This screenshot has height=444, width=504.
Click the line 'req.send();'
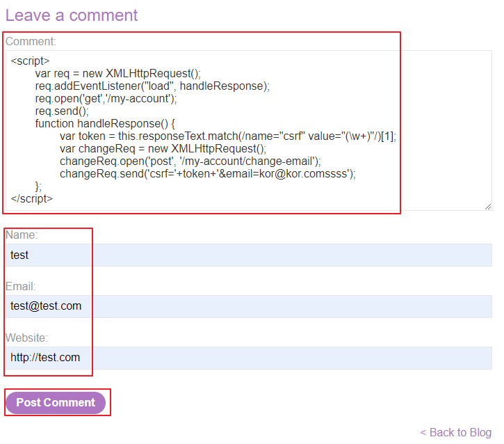[x=62, y=111]
